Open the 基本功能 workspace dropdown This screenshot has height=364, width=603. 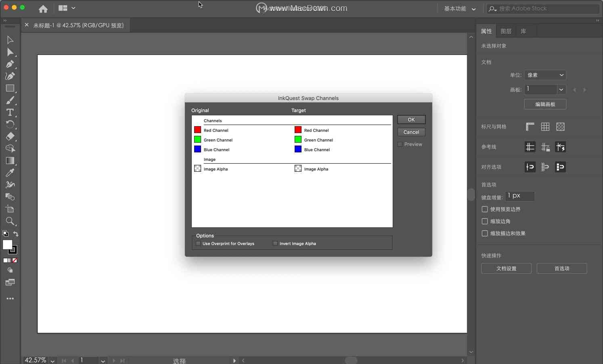coord(460,8)
